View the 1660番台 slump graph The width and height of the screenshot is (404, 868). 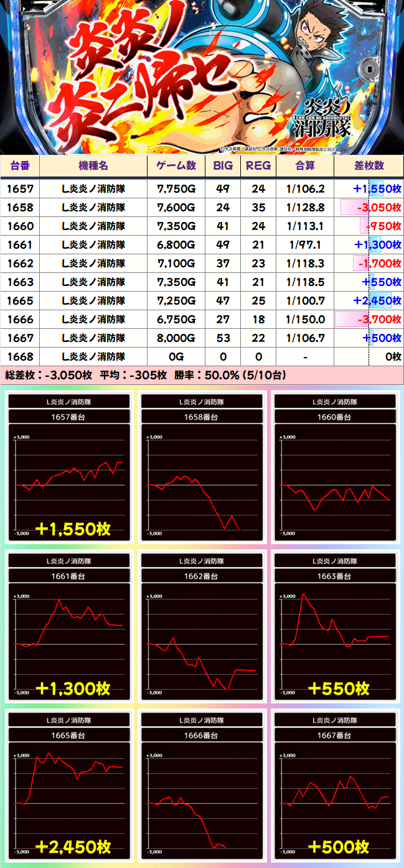[x=336, y=468]
